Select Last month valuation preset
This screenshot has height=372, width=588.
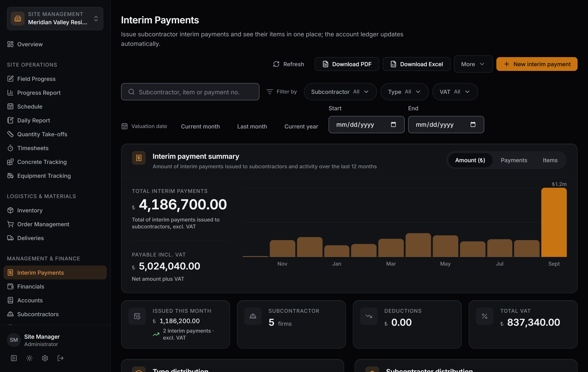coord(252,127)
